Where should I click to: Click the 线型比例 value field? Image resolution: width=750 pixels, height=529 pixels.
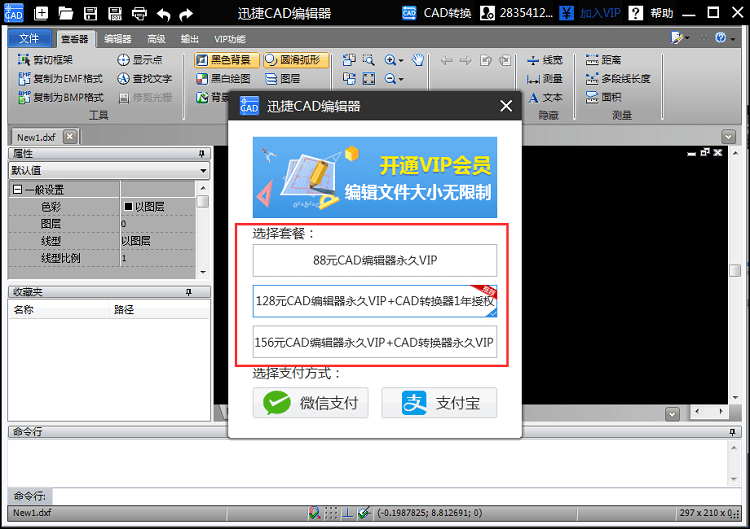[158, 258]
